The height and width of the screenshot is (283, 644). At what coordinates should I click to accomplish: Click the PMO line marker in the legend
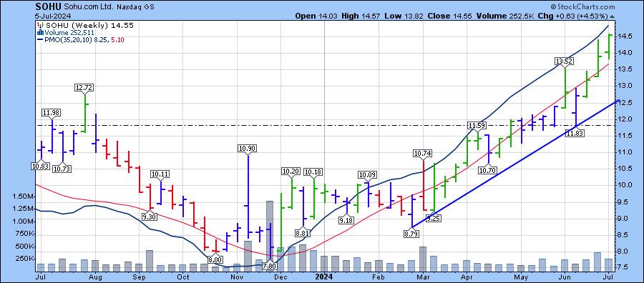point(39,40)
